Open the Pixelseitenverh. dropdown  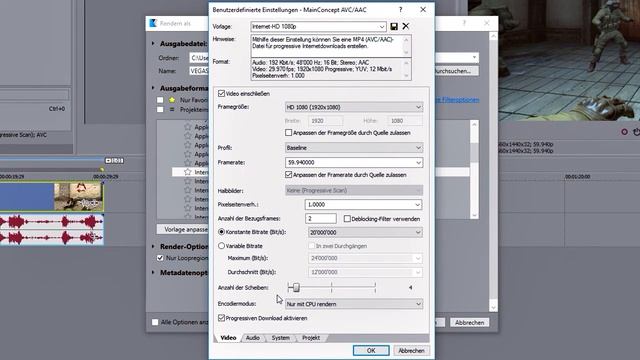(363, 204)
